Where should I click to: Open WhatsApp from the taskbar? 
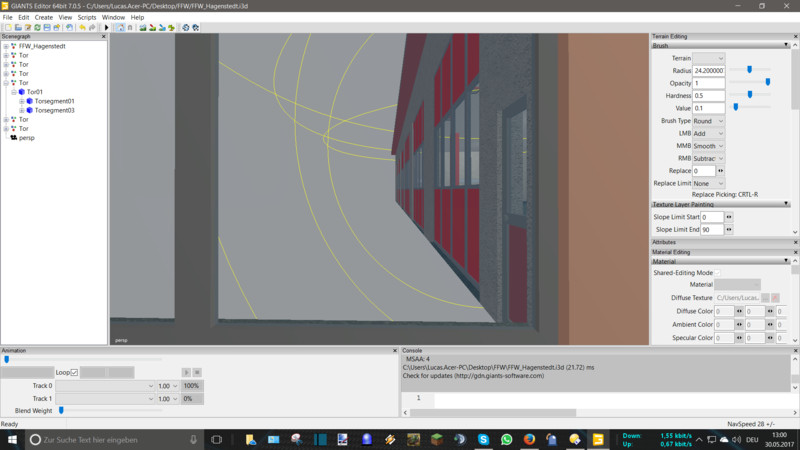coord(507,439)
